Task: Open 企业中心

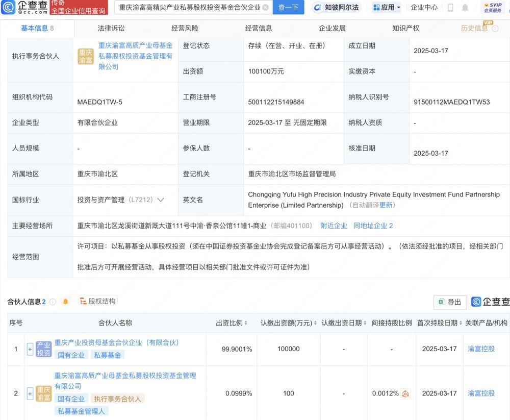Action: tap(424, 7)
